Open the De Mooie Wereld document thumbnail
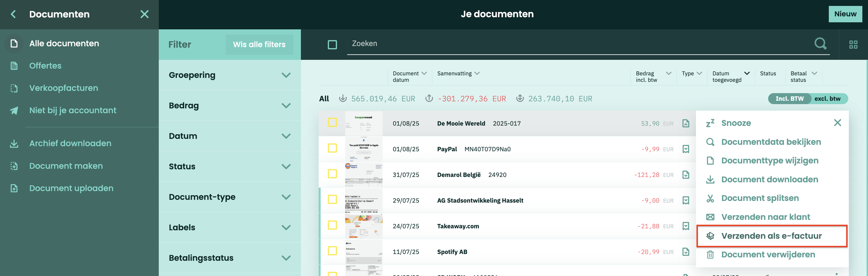 tap(363, 124)
